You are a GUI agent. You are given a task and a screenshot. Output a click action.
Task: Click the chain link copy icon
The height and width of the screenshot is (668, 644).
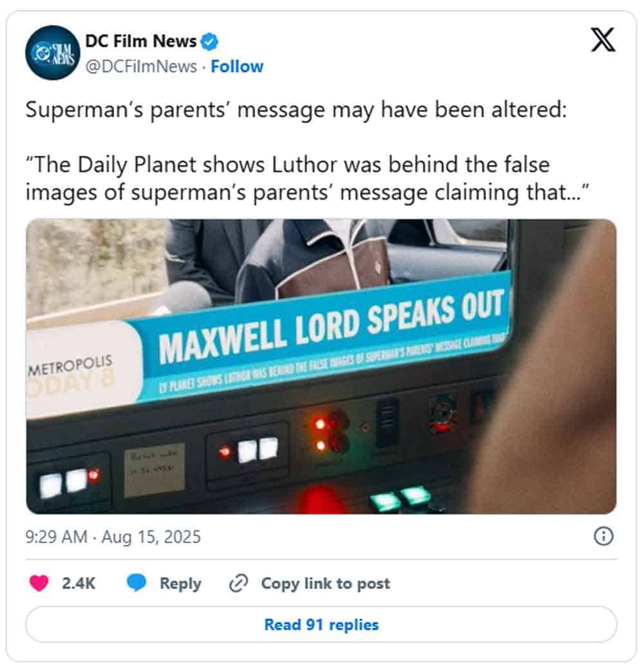coord(238,583)
